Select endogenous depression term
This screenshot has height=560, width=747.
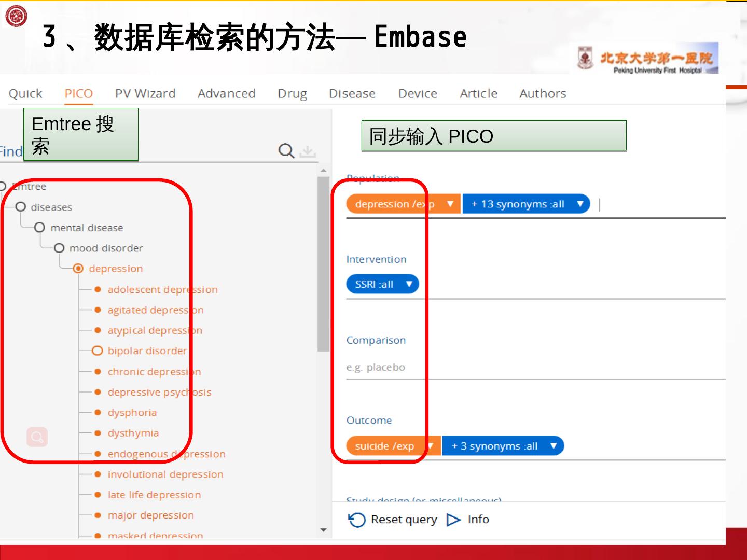click(167, 454)
